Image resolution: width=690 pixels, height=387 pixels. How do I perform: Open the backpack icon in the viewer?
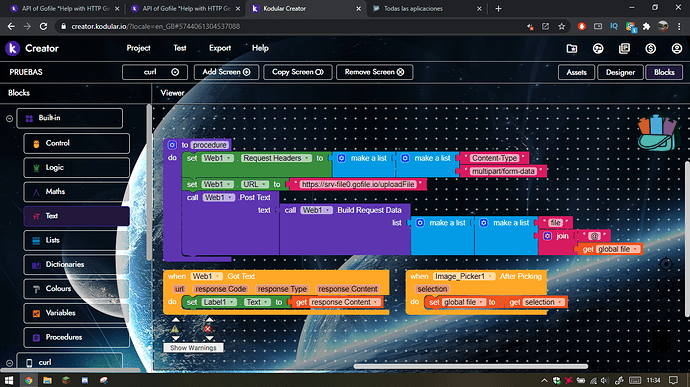pyautogui.click(x=657, y=133)
